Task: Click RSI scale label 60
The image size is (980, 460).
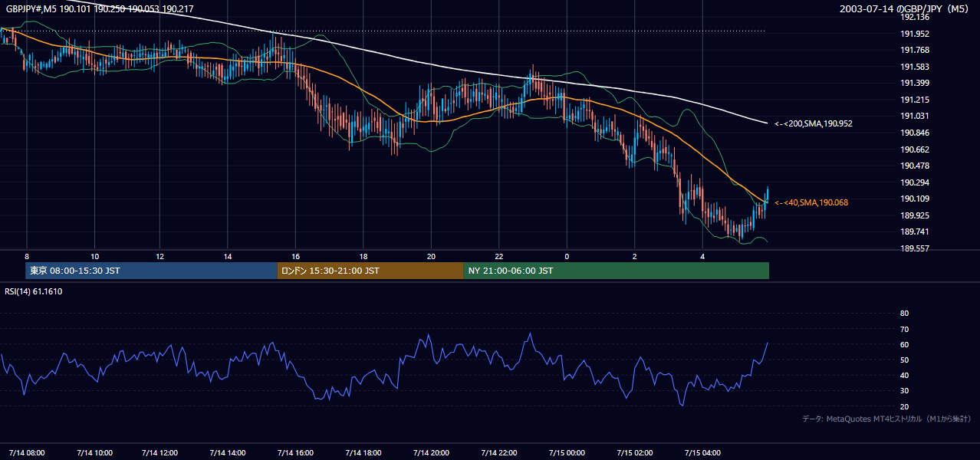Action: tap(904, 344)
